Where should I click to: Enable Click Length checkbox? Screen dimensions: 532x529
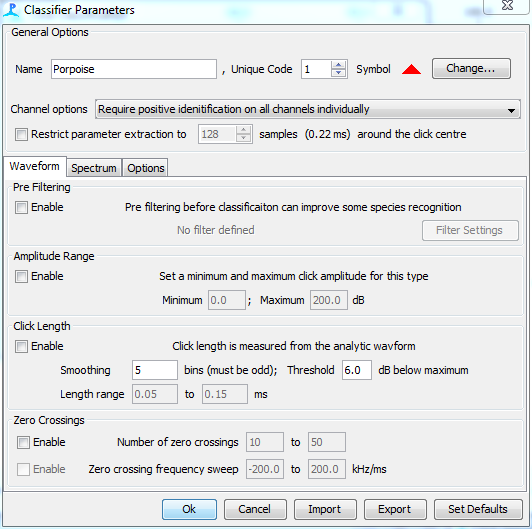[21, 346]
